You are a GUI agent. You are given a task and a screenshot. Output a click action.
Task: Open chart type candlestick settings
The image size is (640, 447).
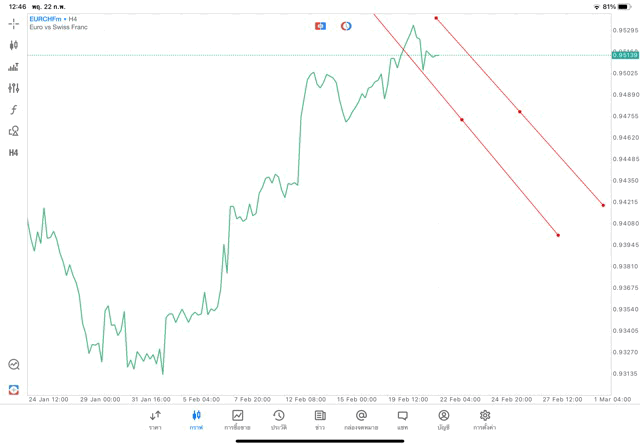coord(14,45)
